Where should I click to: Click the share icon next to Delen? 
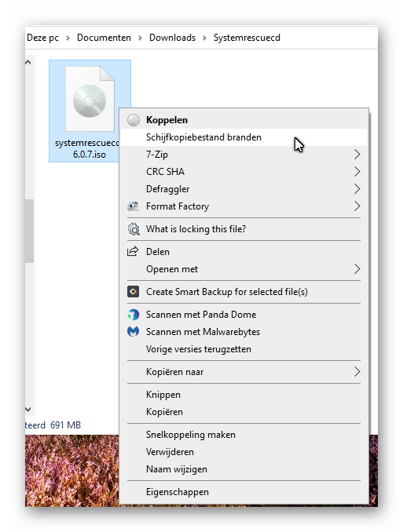[133, 251]
